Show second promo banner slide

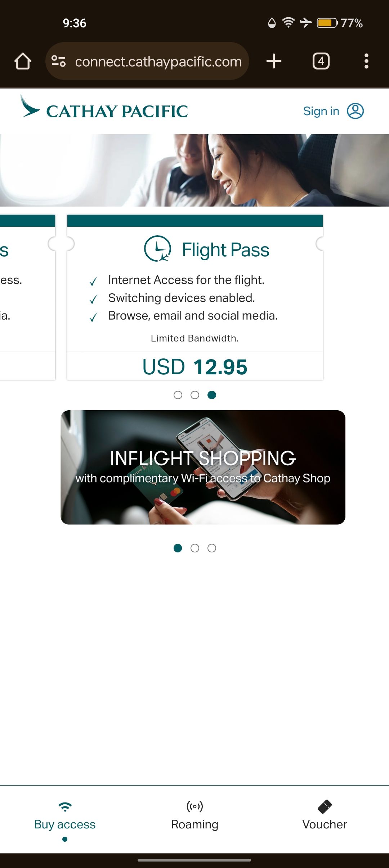click(195, 548)
